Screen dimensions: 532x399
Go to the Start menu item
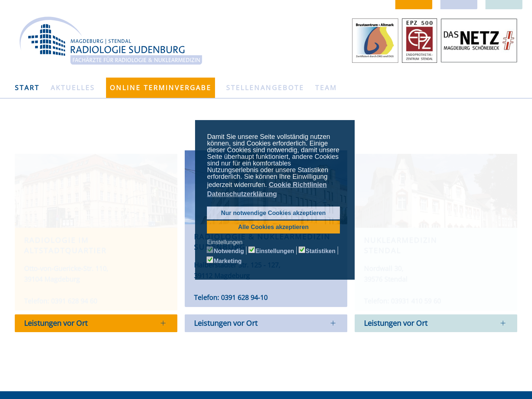pyautogui.click(x=27, y=88)
